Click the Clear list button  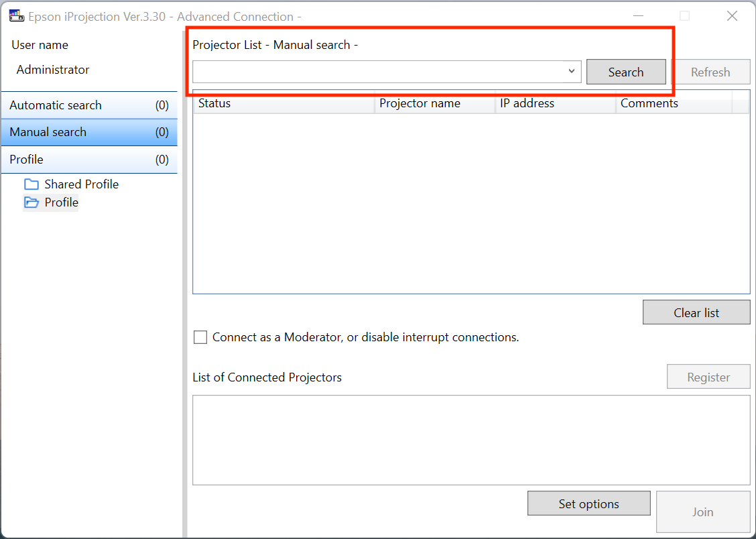click(x=696, y=312)
